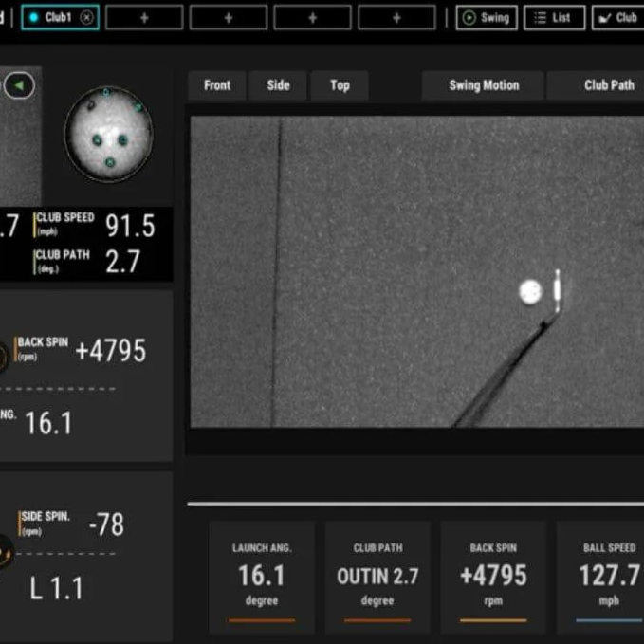
Task: Click the golf ball spin image
Action: tap(108, 134)
